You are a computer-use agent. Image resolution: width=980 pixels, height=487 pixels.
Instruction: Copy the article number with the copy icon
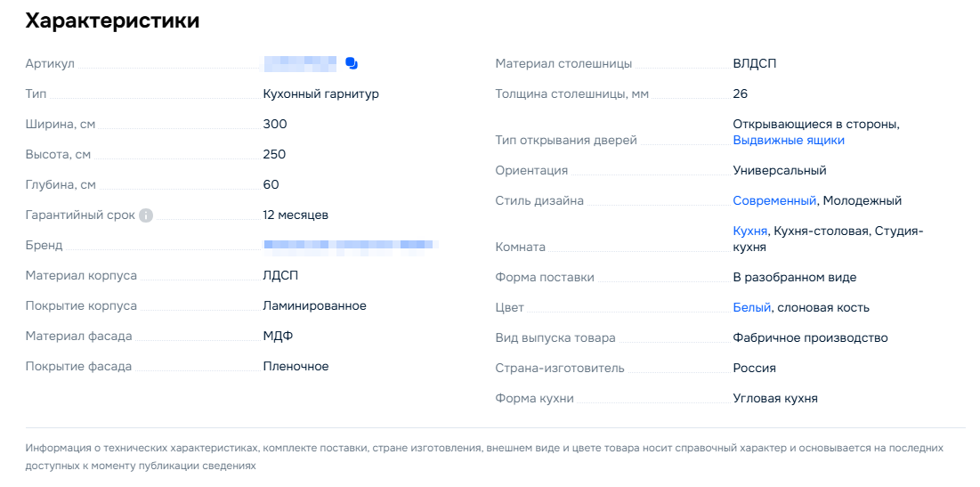(352, 63)
